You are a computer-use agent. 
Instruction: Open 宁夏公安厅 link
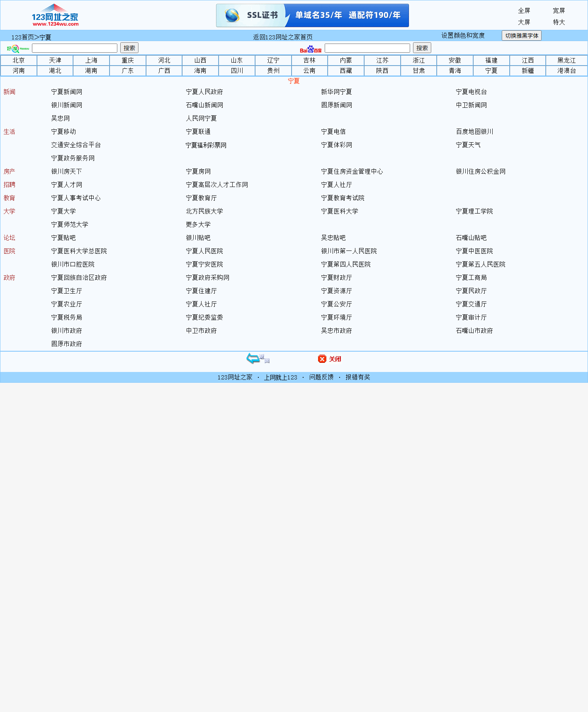(336, 304)
